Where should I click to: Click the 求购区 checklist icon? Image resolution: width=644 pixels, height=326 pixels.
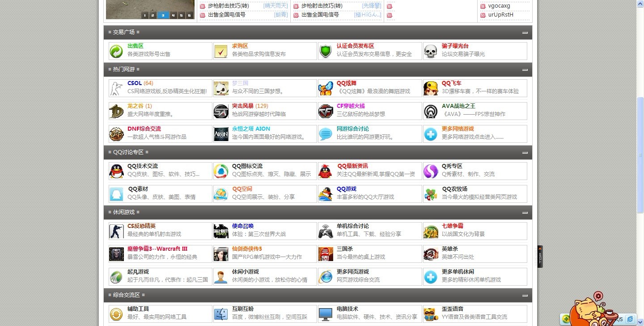(221, 51)
